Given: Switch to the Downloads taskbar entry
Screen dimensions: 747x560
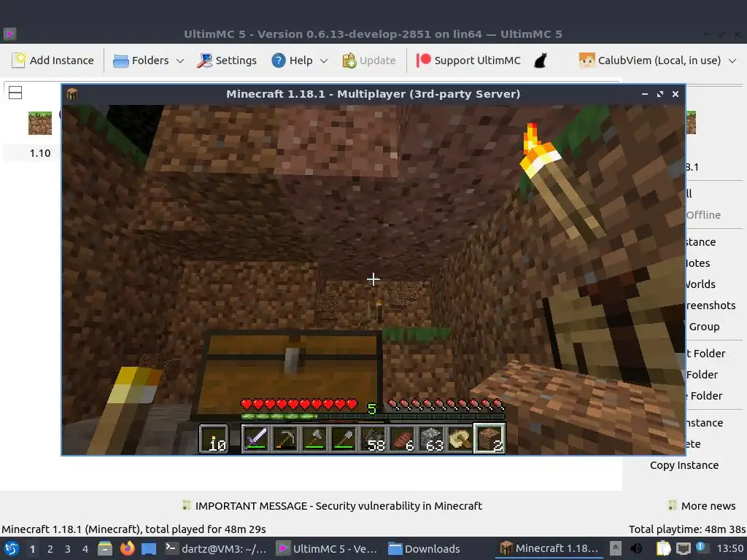Looking at the screenshot, I should [424, 548].
